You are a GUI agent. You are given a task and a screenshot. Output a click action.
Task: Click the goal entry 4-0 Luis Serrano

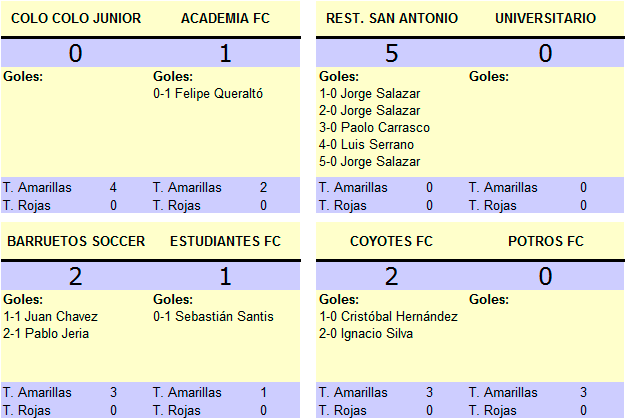point(366,144)
